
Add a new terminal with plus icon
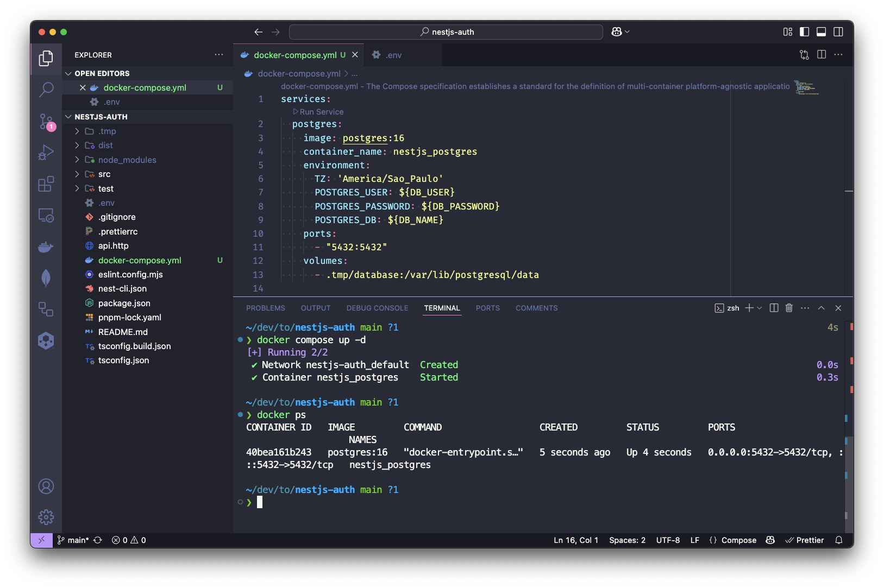tap(749, 308)
